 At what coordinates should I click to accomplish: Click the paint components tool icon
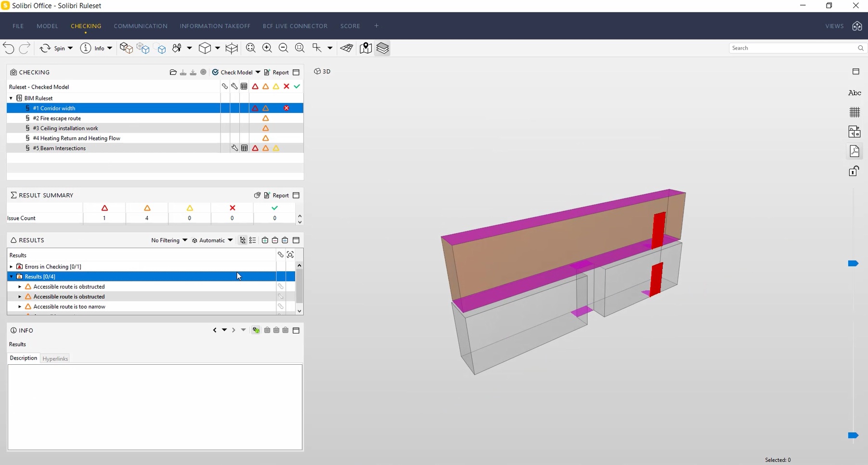pos(177,48)
